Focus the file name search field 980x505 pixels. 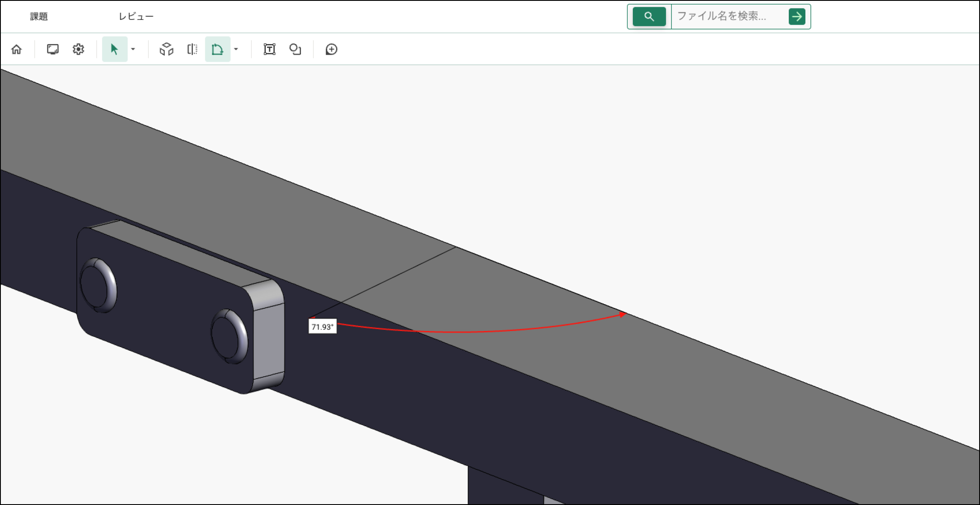pyautogui.click(x=729, y=17)
